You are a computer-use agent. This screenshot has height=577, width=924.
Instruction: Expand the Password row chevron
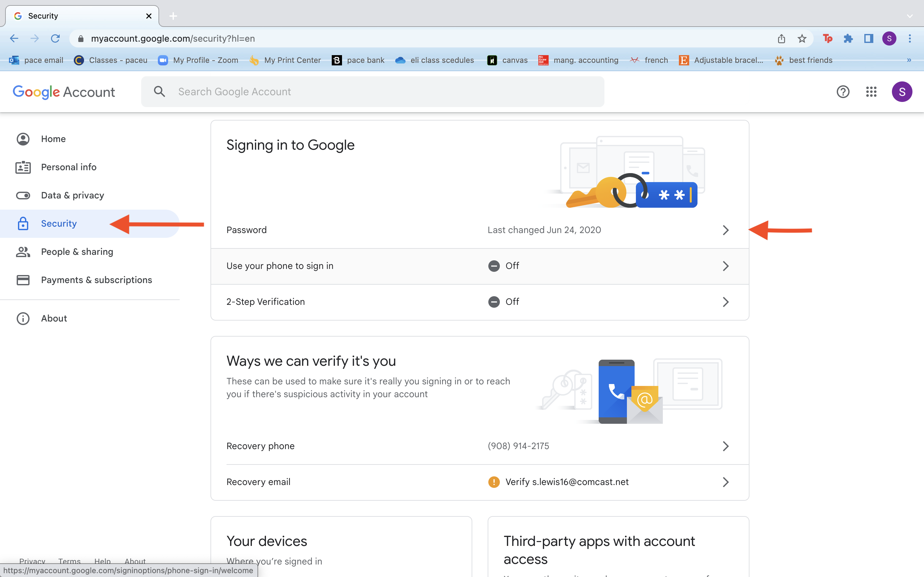click(725, 230)
